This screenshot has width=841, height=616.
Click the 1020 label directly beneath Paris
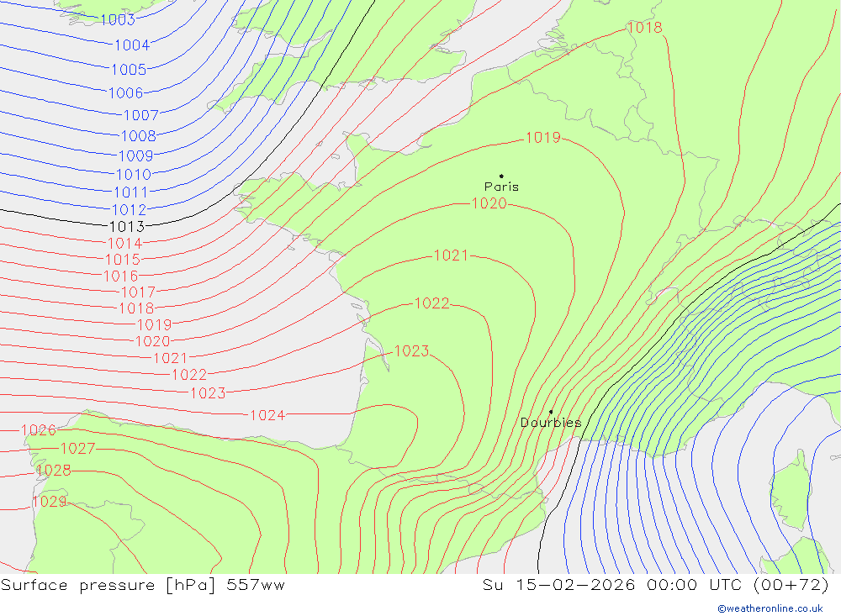[489, 203]
